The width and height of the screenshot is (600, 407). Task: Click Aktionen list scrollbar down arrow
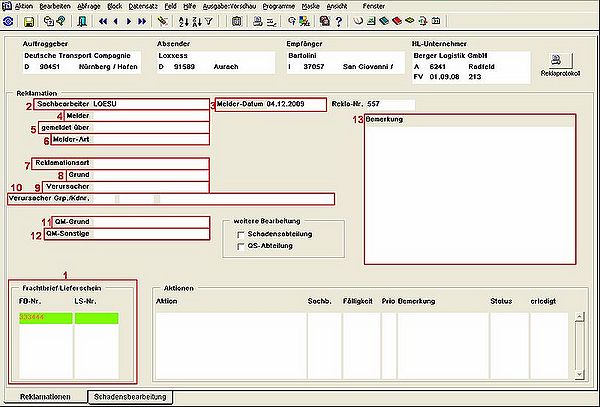click(579, 374)
